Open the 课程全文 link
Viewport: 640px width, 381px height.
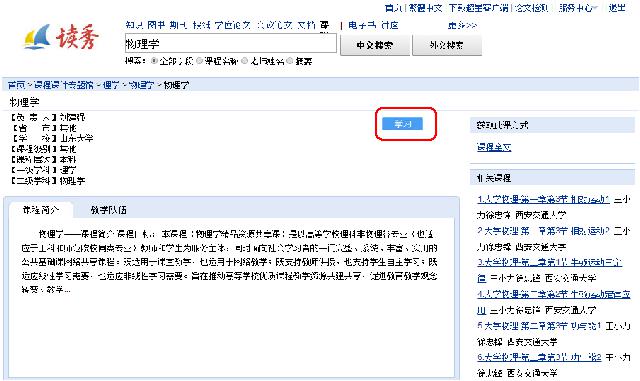click(x=494, y=147)
